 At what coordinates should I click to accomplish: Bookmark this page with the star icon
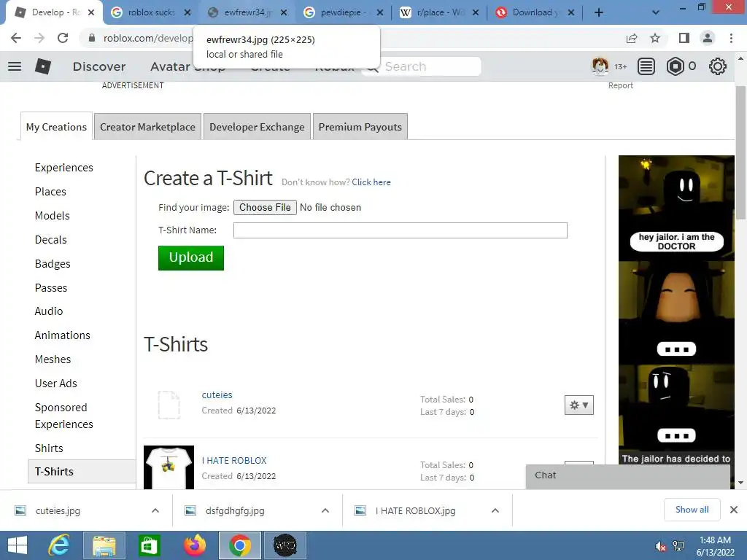click(x=655, y=38)
